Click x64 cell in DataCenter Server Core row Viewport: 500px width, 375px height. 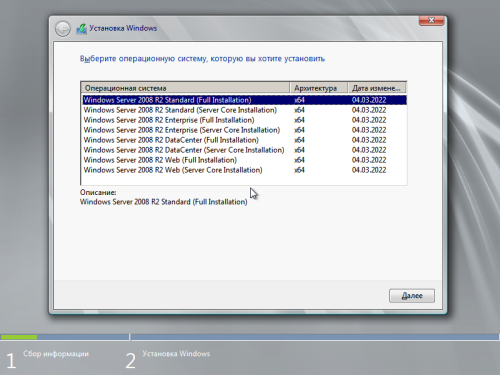tap(299, 150)
